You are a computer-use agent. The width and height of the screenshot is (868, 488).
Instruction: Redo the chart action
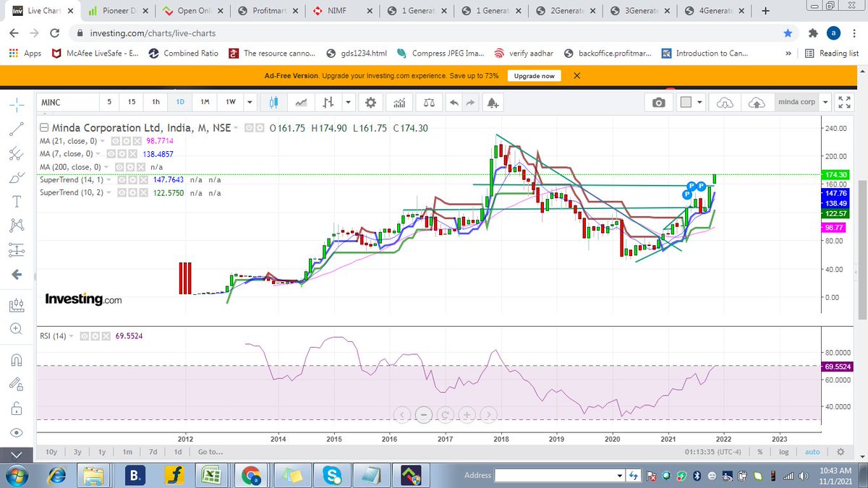coord(472,103)
